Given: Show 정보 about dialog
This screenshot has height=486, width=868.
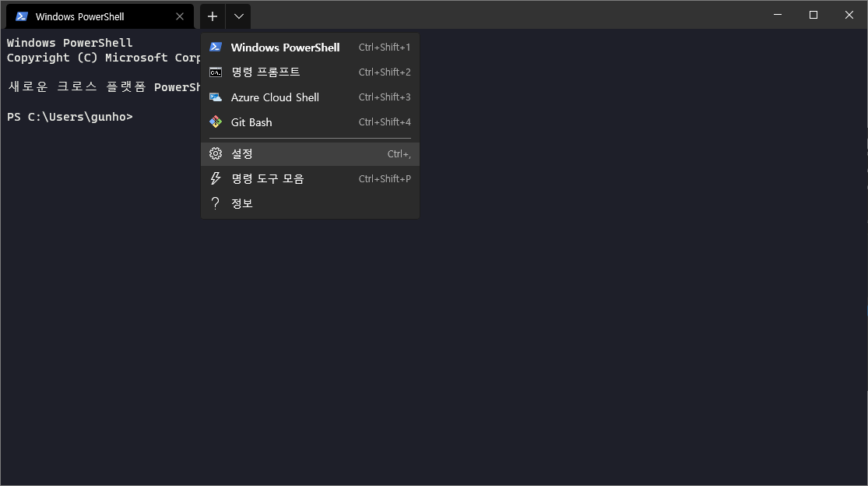Looking at the screenshot, I should tap(310, 203).
